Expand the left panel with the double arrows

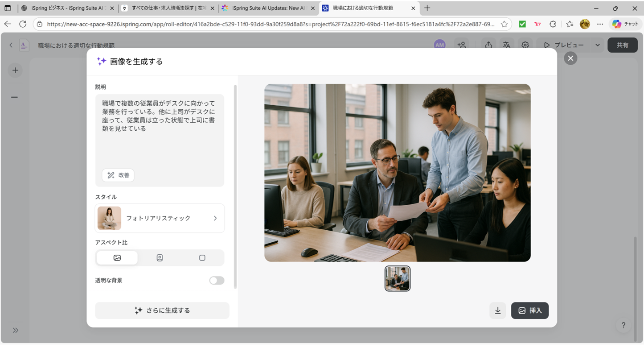[x=15, y=330]
